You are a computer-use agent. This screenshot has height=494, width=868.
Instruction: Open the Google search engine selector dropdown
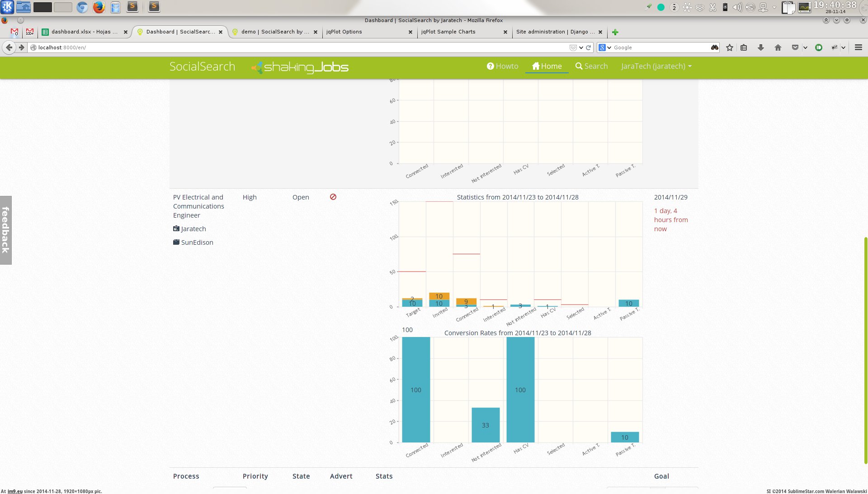pyautogui.click(x=605, y=47)
